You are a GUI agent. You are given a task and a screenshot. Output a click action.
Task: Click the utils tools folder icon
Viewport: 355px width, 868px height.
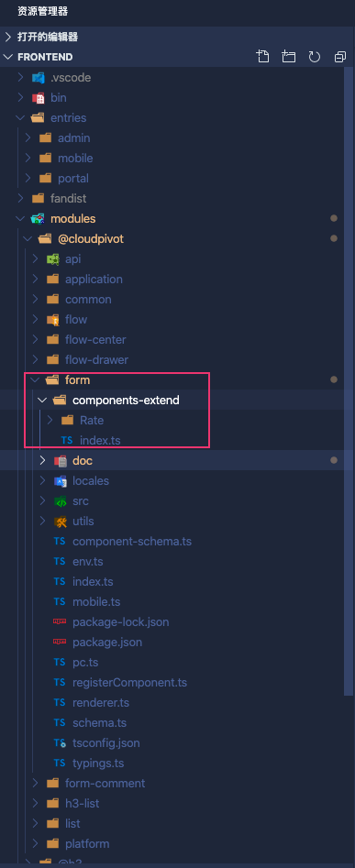pyautogui.click(x=60, y=522)
